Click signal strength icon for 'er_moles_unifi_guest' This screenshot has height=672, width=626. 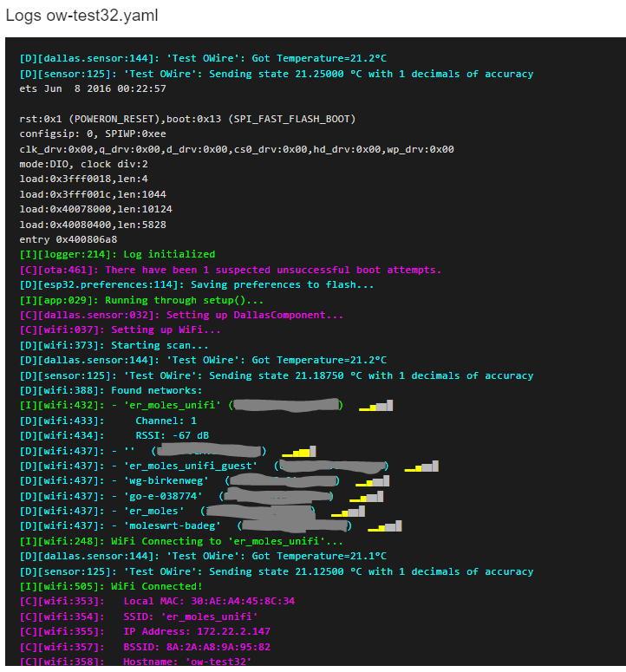point(421,466)
